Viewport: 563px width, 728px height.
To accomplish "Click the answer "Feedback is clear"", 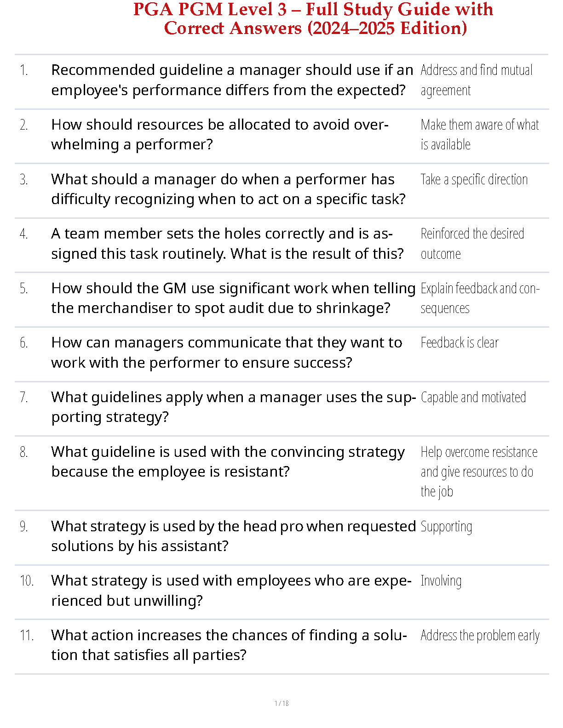I will point(459,343).
